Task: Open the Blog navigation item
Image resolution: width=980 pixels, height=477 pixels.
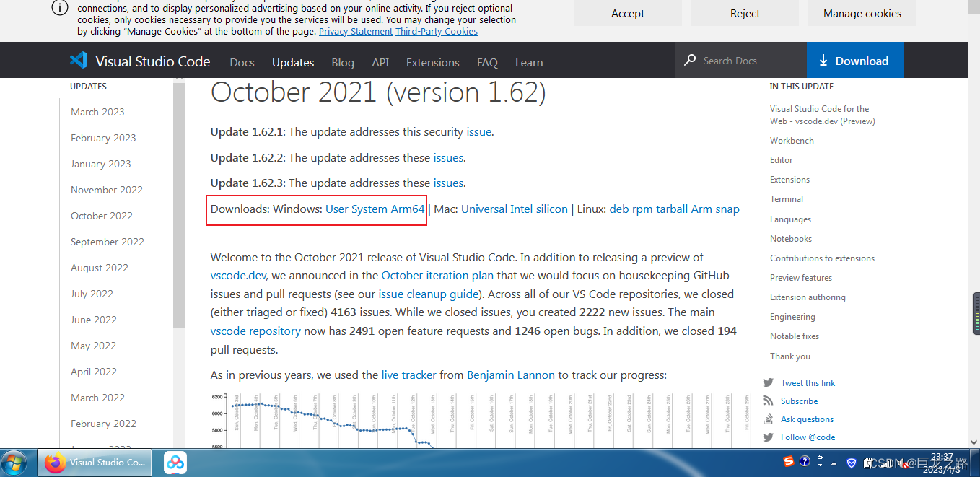Action: pyautogui.click(x=343, y=62)
